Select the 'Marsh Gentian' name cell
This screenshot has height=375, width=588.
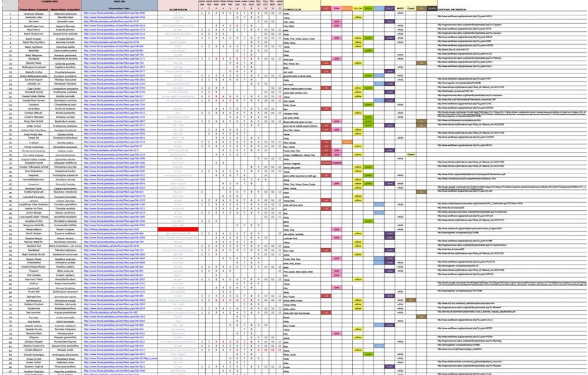[34, 233]
